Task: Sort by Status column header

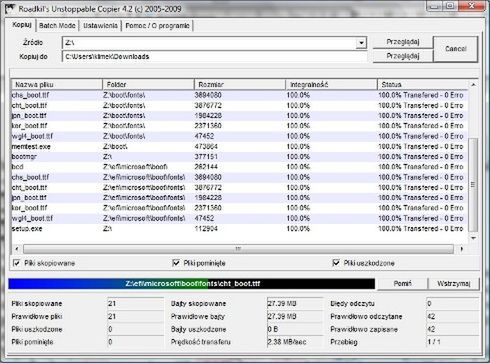Action: pyautogui.click(x=423, y=84)
